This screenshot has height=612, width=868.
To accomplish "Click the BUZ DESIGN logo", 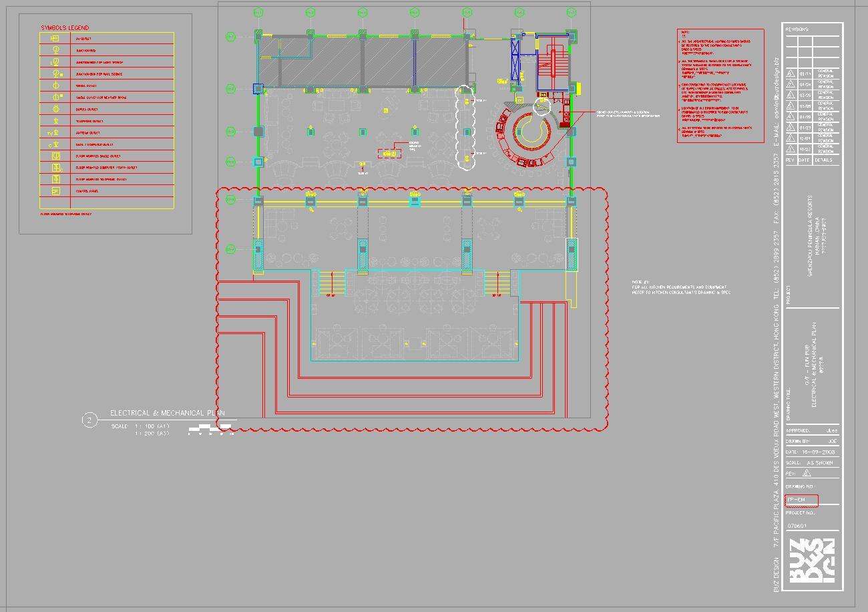I will click(x=812, y=561).
